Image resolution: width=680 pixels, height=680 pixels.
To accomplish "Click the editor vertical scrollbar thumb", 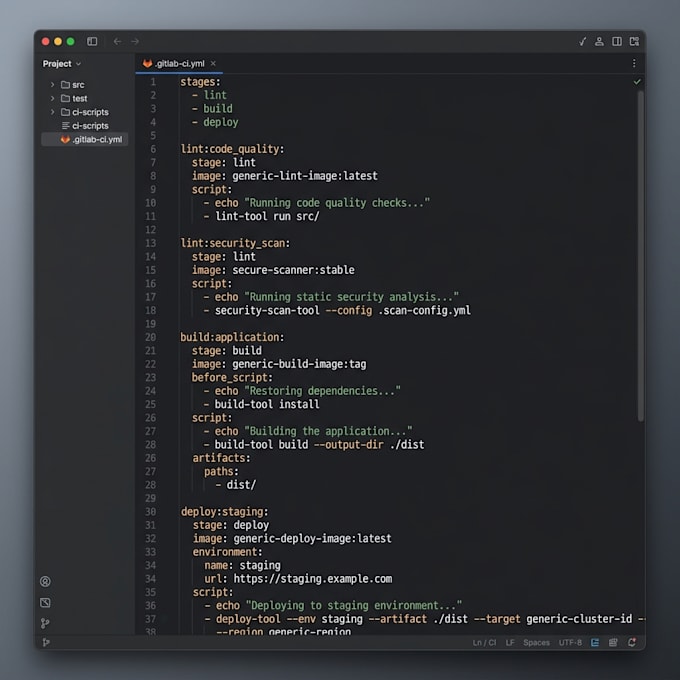I will [641, 256].
